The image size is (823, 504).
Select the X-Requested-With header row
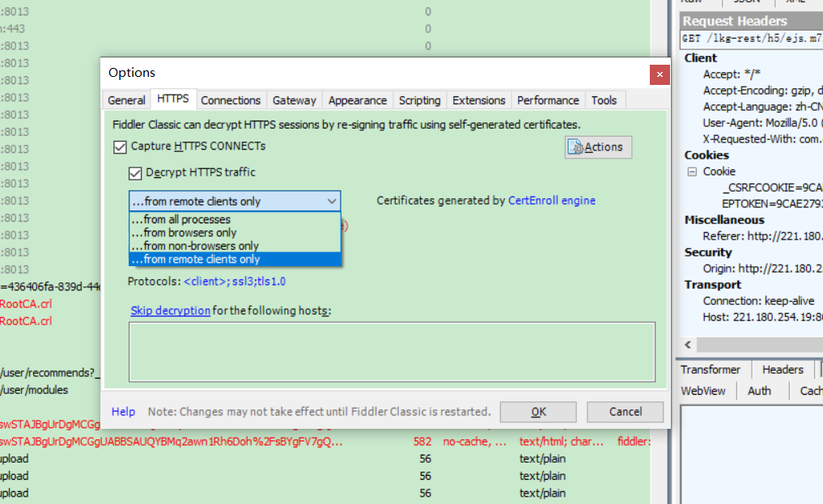[x=762, y=139]
